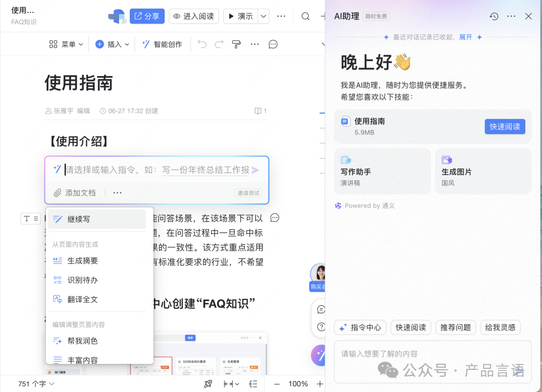
Task: Open search with the magnifier icon
Action: [306, 16]
